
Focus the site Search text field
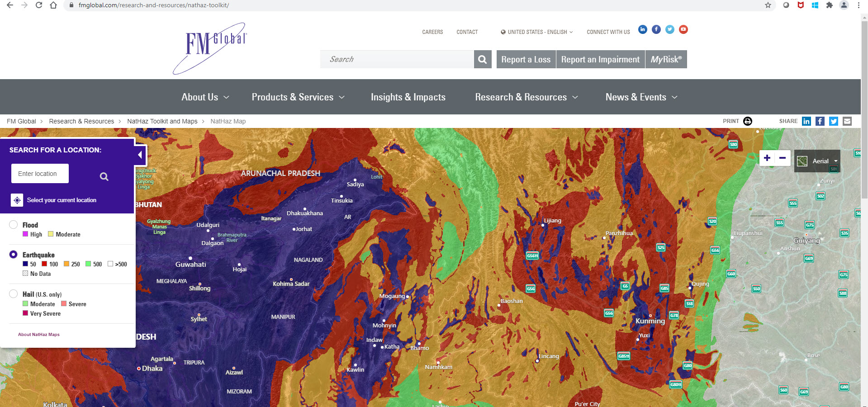(x=397, y=59)
